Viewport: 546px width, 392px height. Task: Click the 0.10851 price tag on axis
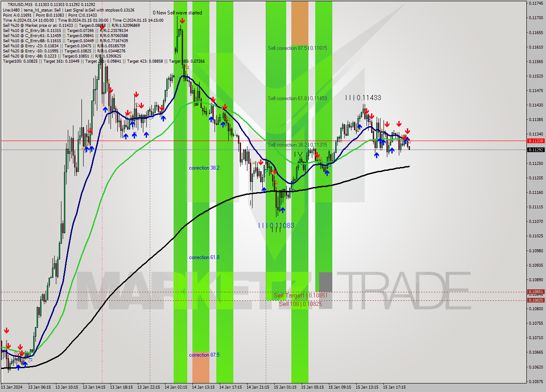(536, 292)
